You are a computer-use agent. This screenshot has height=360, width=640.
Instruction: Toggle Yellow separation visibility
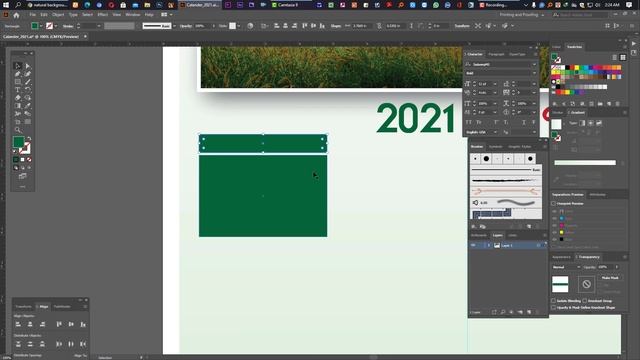click(554, 233)
